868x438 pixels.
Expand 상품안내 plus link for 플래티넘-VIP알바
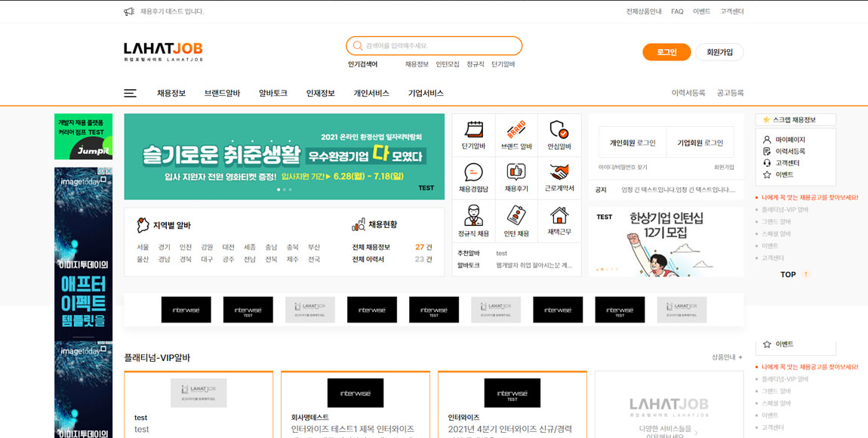pyautogui.click(x=727, y=357)
